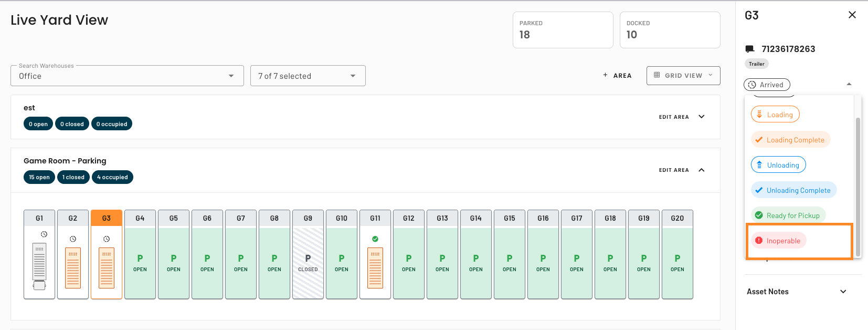Select open parking spot G20

pyautogui.click(x=678, y=254)
